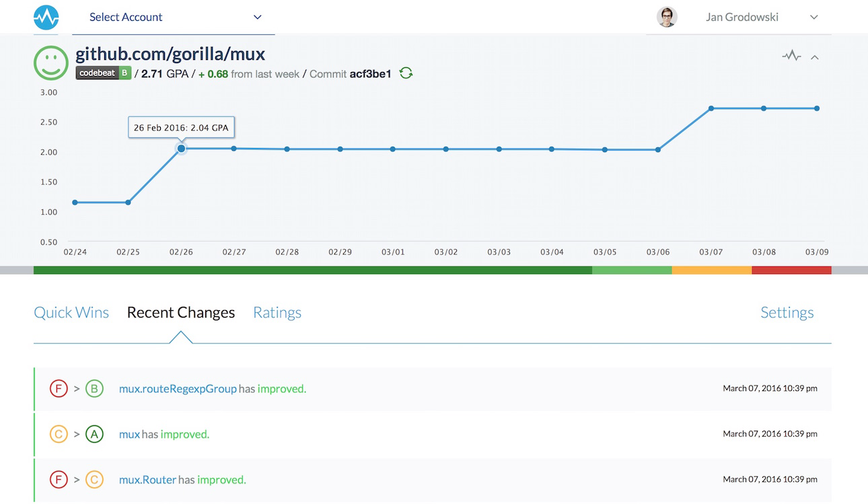Click the timestamp in the mux.Router row
The width and height of the screenshot is (868, 504).
pyautogui.click(x=770, y=479)
